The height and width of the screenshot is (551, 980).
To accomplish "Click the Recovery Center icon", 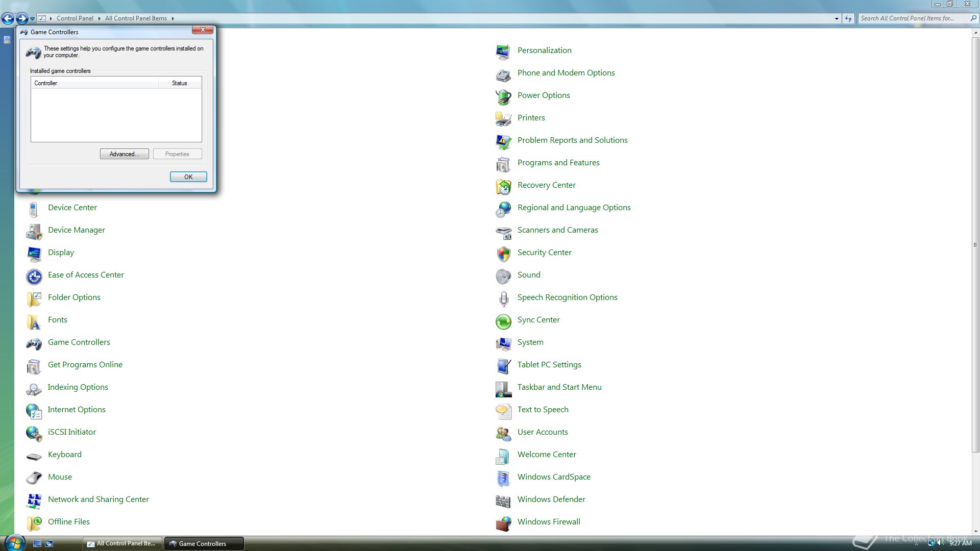I will tap(503, 186).
